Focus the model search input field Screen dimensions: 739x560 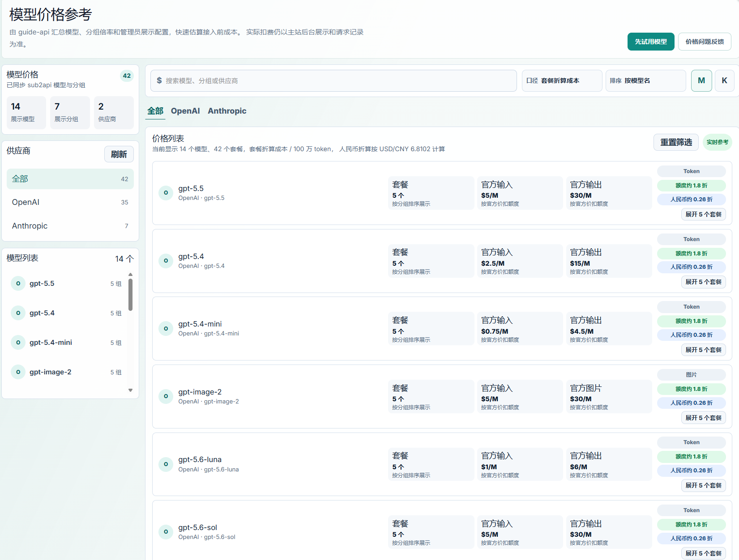[x=333, y=81]
